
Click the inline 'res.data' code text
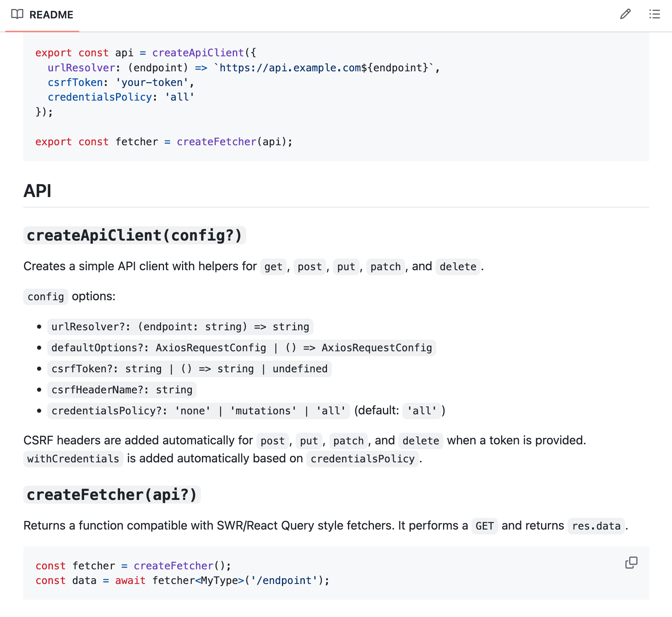point(596,526)
